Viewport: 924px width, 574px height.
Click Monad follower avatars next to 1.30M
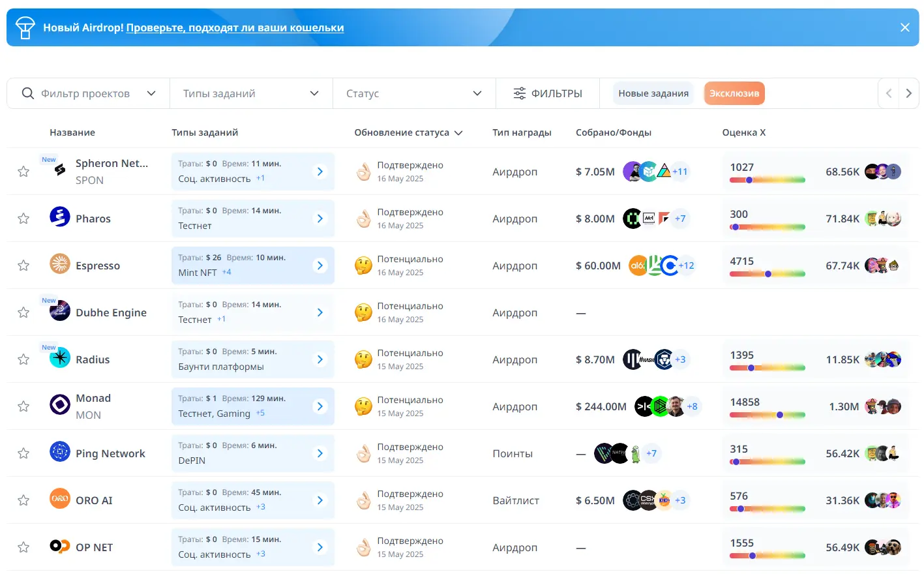coord(883,406)
